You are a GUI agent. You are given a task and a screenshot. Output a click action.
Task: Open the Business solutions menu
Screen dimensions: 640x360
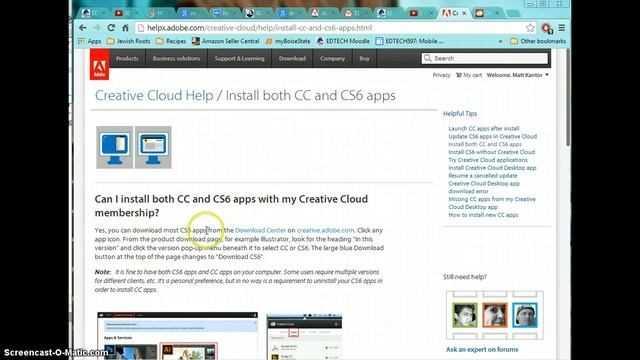(176, 58)
